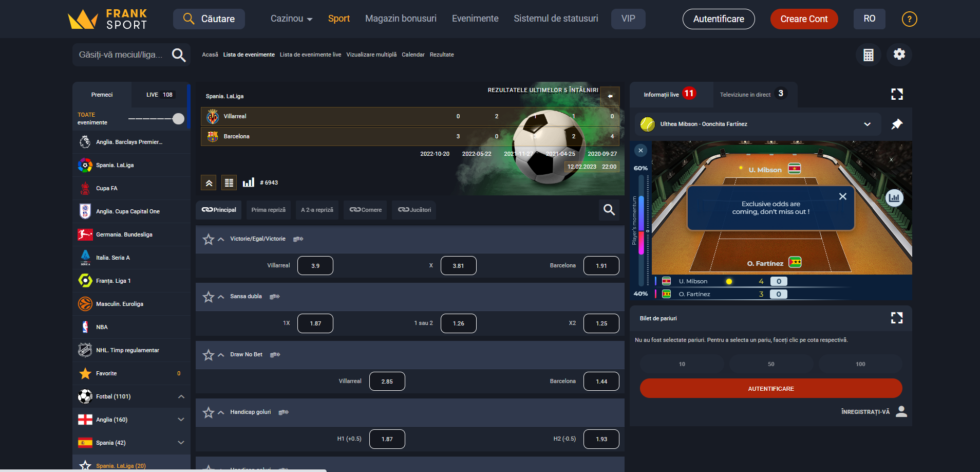Go to Sport in top navigation
This screenshot has height=472, width=980.
(339, 19)
